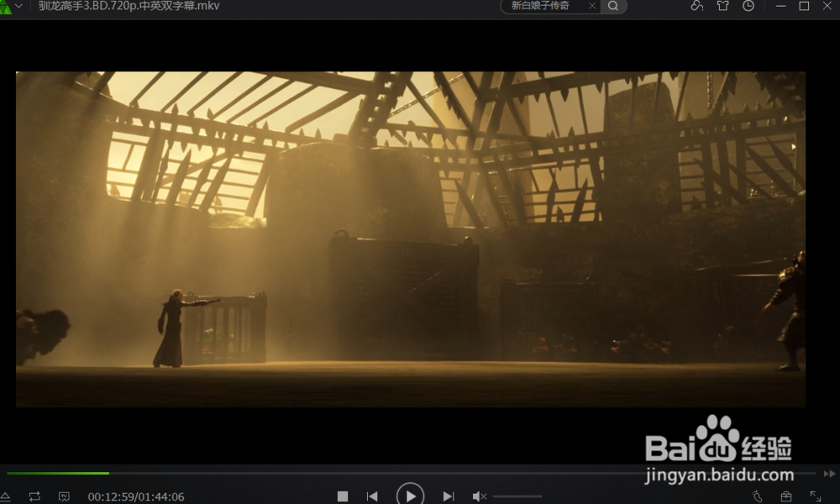
Task: Click the playback time display 00:12:59/01:44:06
Action: 136,497
